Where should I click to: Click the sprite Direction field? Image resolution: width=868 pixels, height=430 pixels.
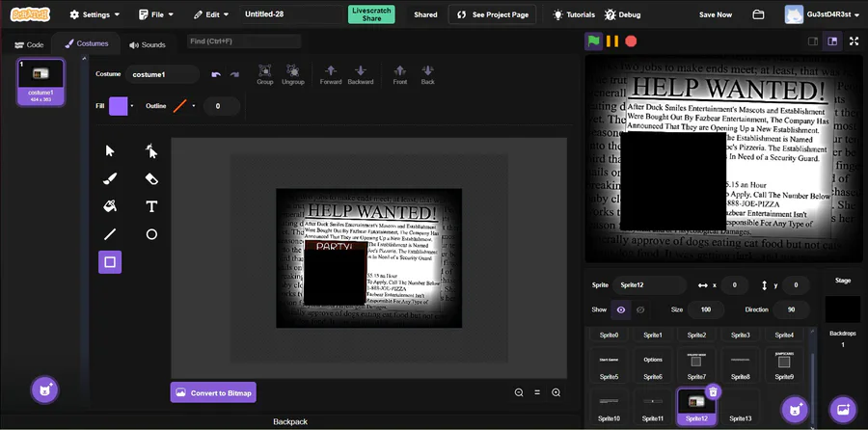[792, 309]
